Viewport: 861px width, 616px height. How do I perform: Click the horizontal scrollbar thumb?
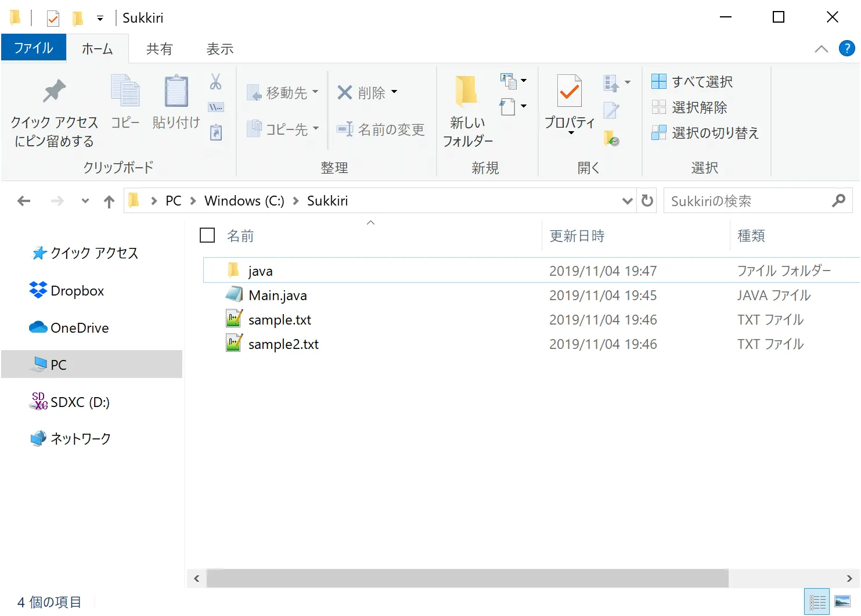coord(467,578)
